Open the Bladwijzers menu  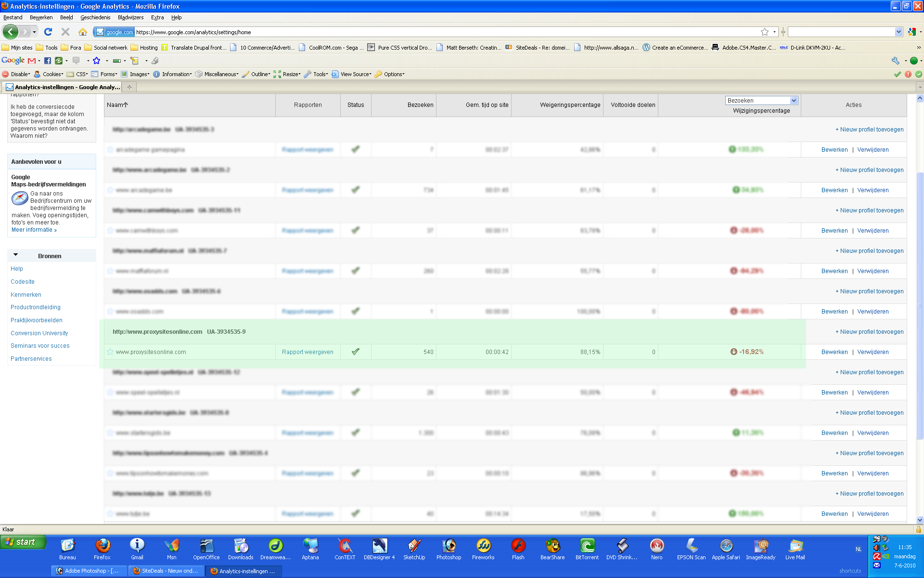coord(130,17)
